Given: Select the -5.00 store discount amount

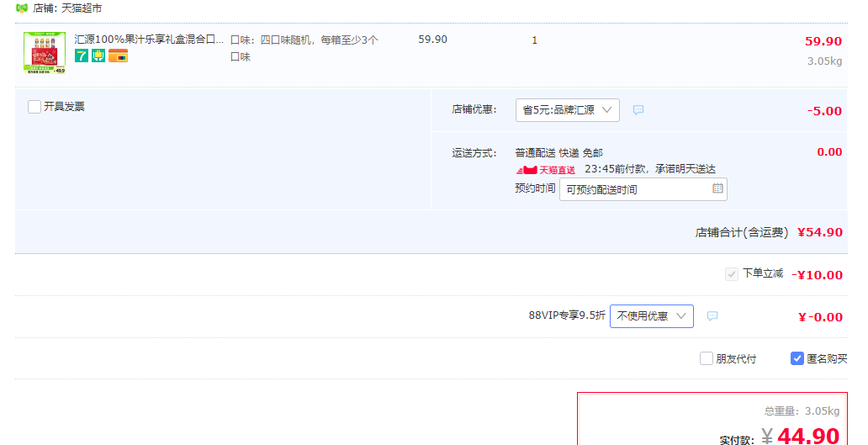Looking at the screenshot, I should [x=825, y=111].
